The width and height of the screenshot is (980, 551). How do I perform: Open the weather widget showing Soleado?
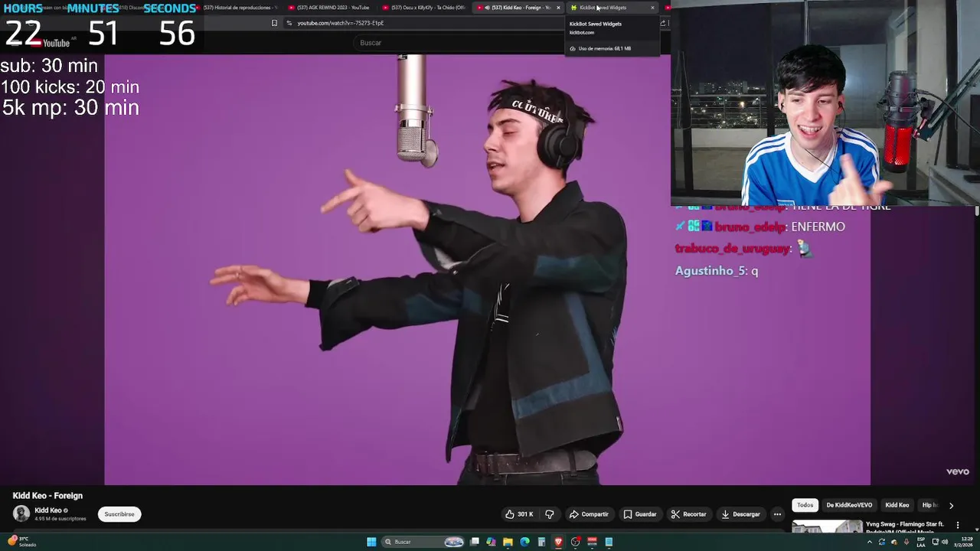coord(21,542)
